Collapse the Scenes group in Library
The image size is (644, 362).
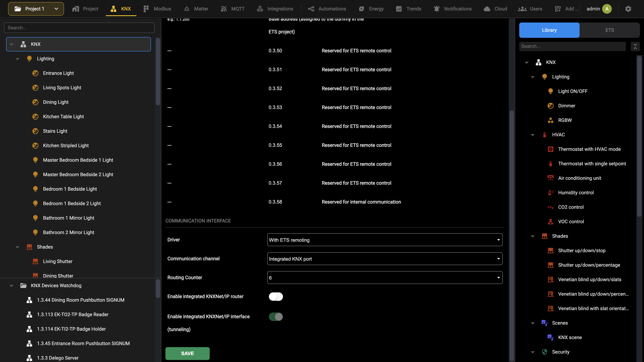pos(533,323)
